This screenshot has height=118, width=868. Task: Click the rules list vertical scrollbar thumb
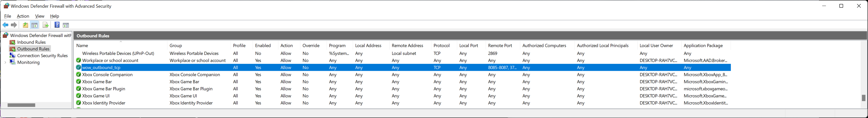863,98
